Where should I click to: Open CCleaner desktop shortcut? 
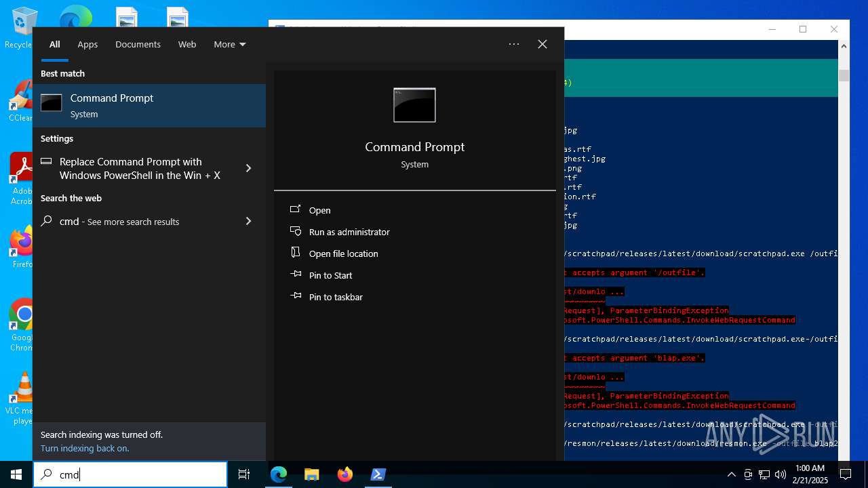point(21,102)
